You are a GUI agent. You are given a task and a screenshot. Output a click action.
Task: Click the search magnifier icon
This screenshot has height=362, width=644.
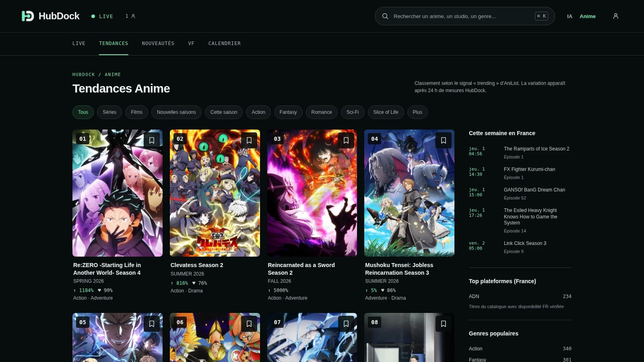pyautogui.click(x=385, y=16)
